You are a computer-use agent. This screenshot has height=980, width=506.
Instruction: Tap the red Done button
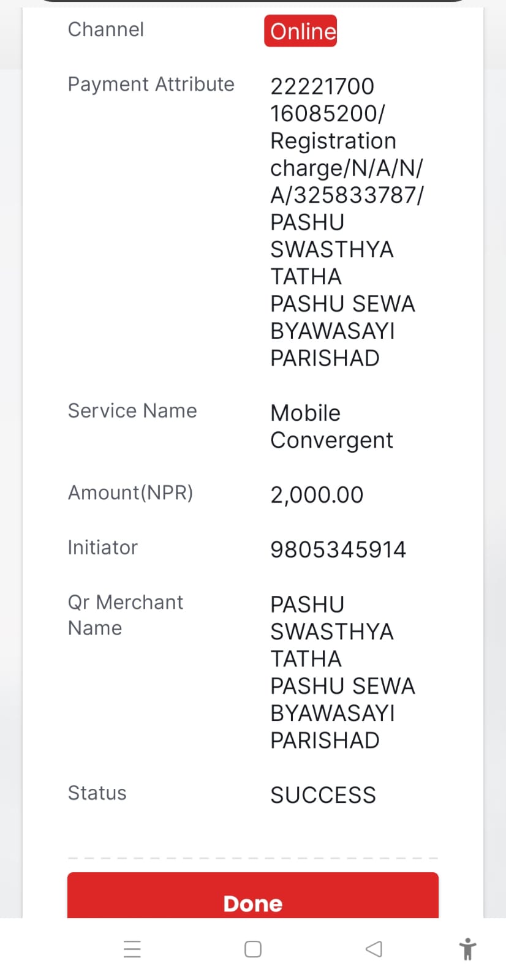253,895
